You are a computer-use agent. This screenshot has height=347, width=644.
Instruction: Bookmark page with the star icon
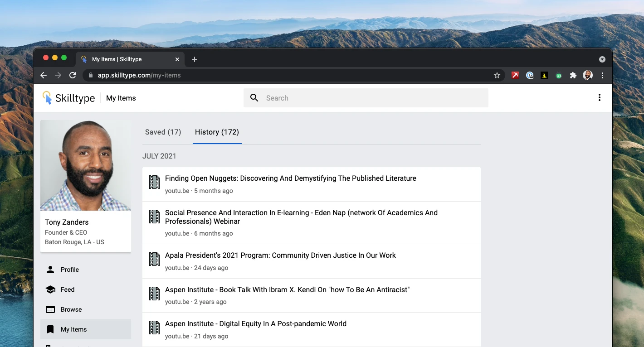[497, 76]
